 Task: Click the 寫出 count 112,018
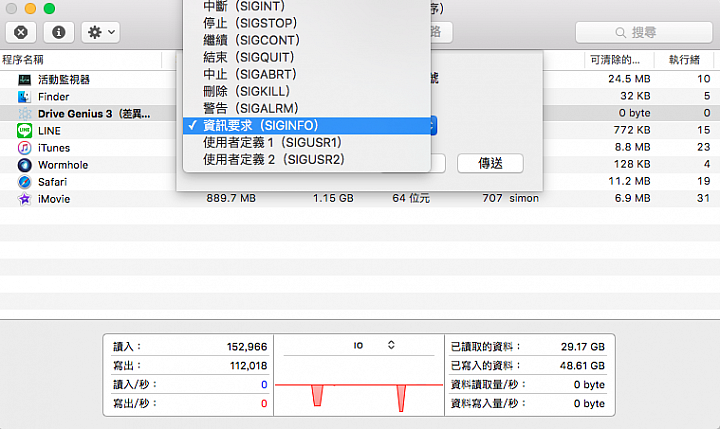pos(248,366)
